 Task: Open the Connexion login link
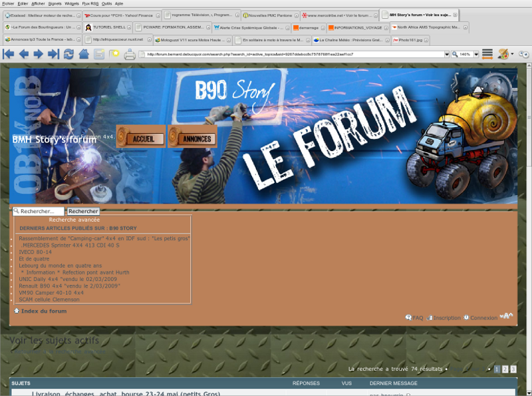click(x=483, y=318)
